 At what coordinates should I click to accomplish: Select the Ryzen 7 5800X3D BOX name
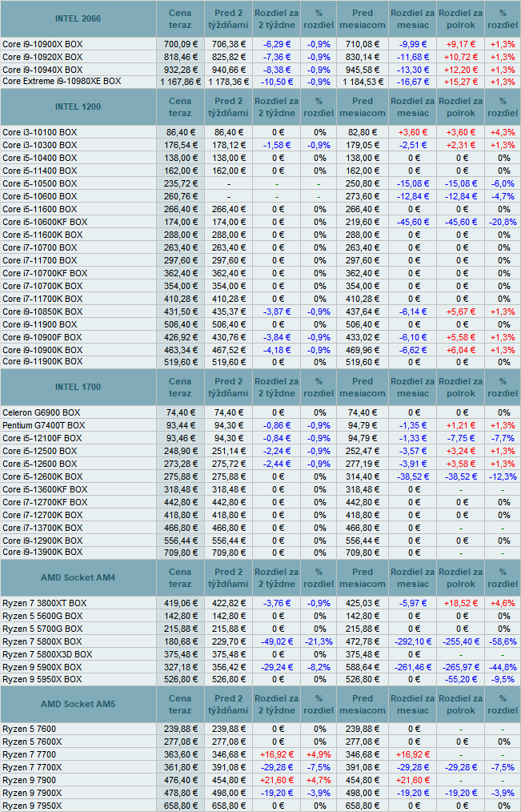point(47,654)
